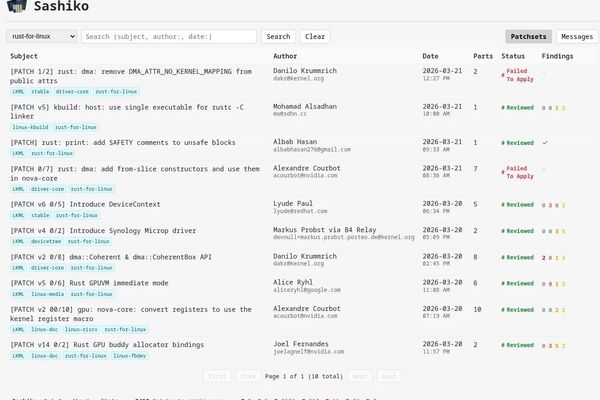This screenshot has width=600, height=400.
Task: Open patch 'dma::Coherent & dma::CoherentBox API'
Action: pyautogui.click(x=111, y=257)
